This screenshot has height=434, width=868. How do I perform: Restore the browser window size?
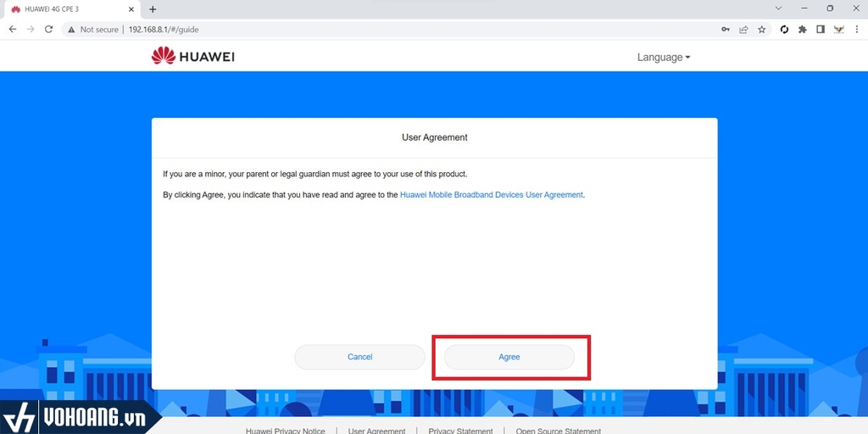pos(830,8)
